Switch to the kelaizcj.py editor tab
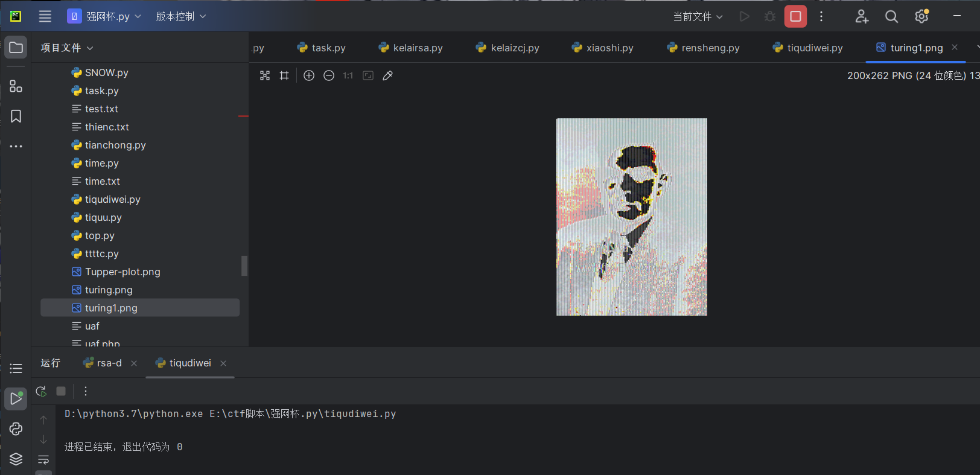Viewport: 980px width, 475px height. [508, 48]
